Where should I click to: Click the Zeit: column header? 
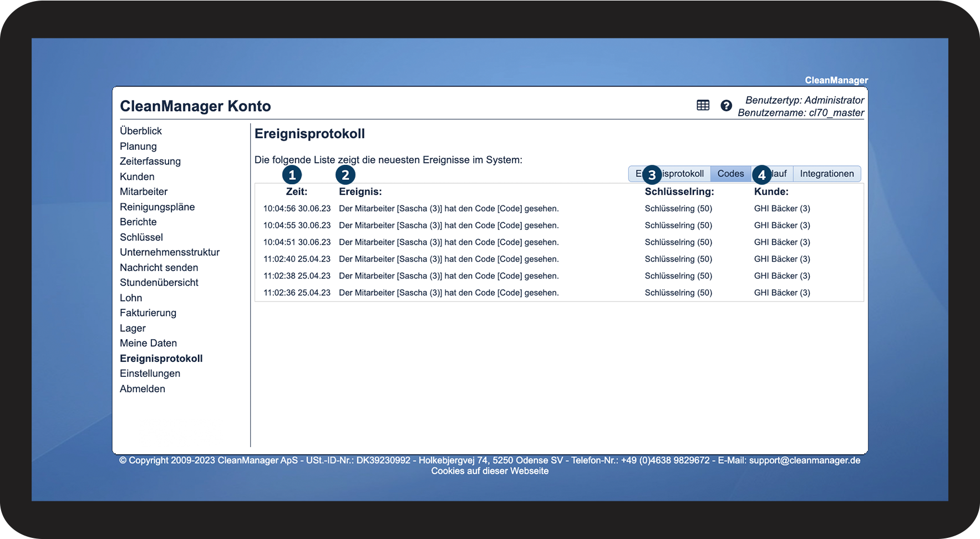297,192
